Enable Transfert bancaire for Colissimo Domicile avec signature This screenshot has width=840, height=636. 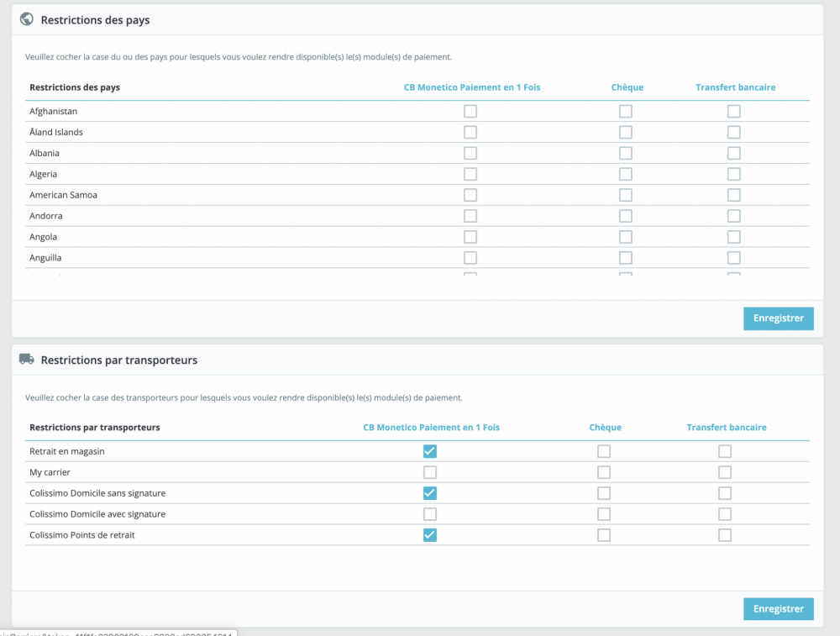tap(725, 514)
